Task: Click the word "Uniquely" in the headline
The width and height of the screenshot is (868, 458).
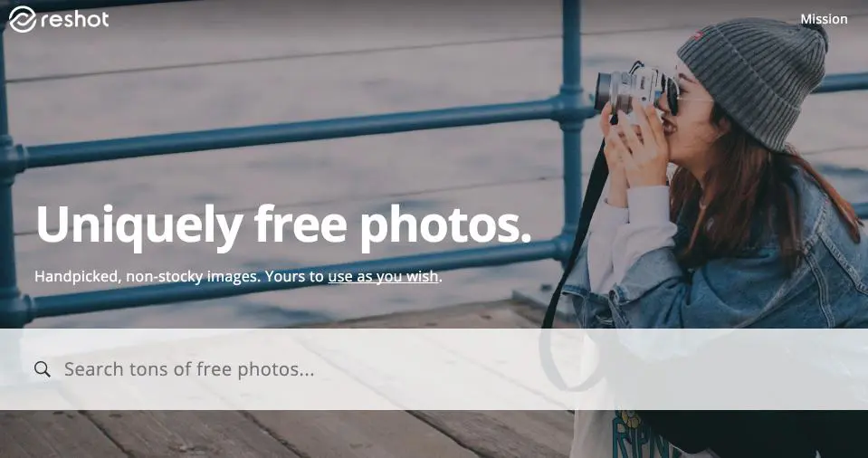Action: point(139,225)
